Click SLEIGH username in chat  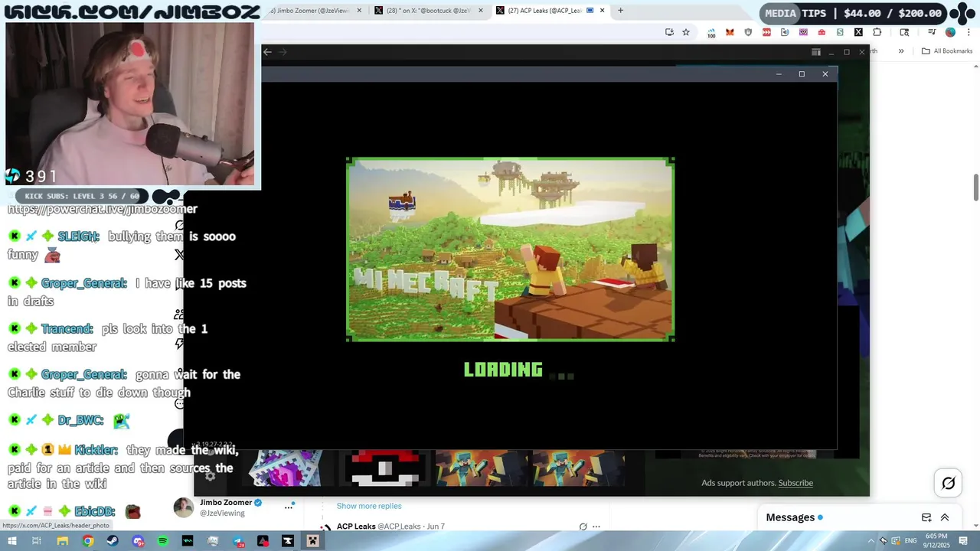click(78, 236)
